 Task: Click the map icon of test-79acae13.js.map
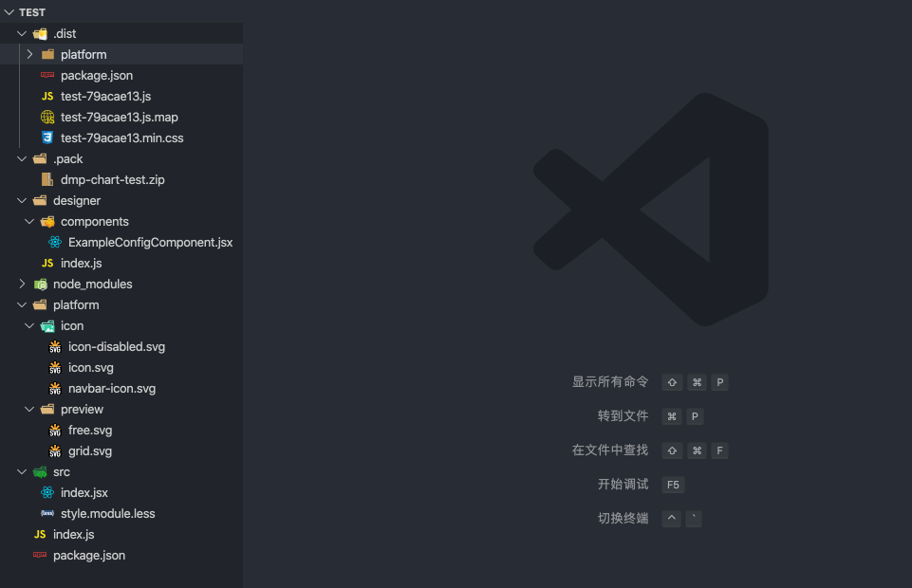tap(47, 118)
